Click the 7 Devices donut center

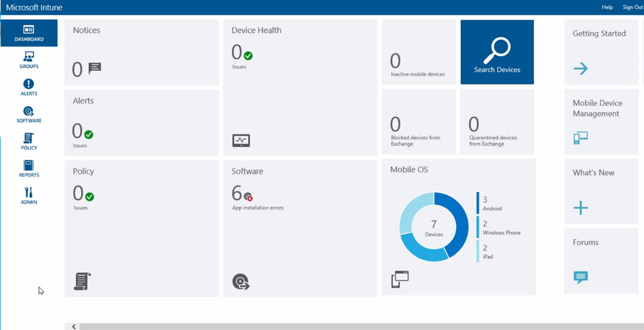click(434, 227)
